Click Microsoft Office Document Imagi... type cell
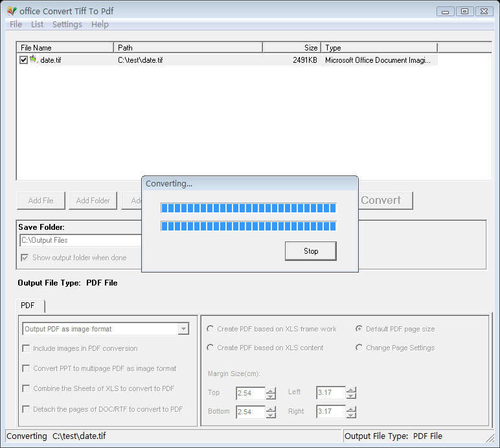This screenshot has height=448, width=500. click(378, 60)
